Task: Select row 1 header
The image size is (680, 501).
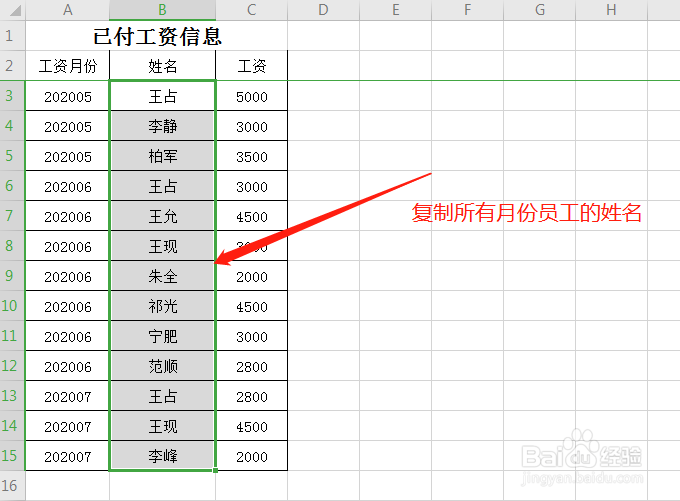Action: click(12, 36)
